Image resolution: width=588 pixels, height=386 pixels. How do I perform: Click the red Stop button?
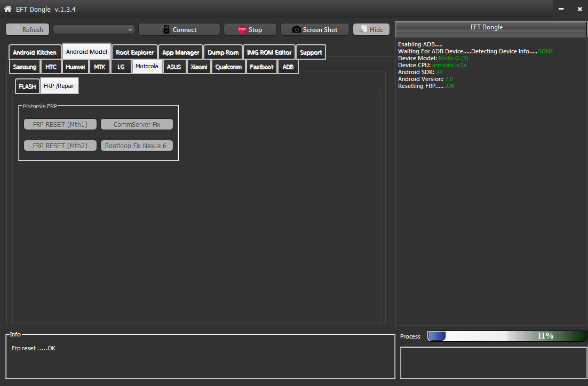250,30
